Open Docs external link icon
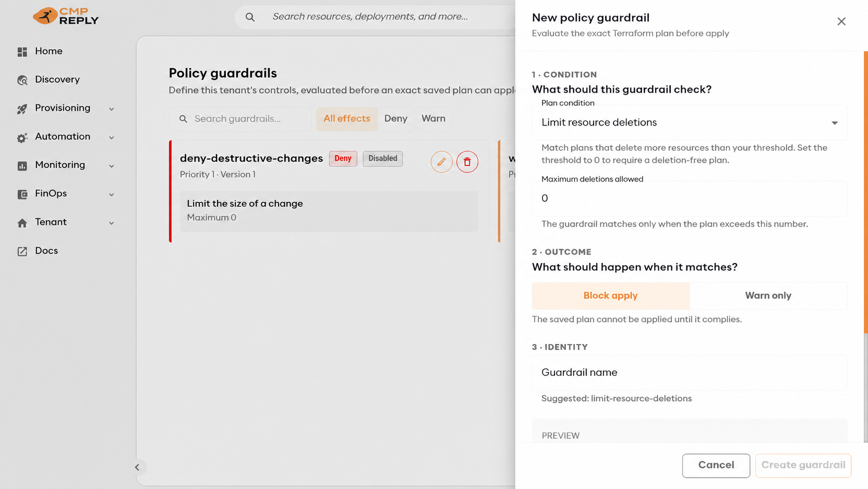 [x=22, y=251]
